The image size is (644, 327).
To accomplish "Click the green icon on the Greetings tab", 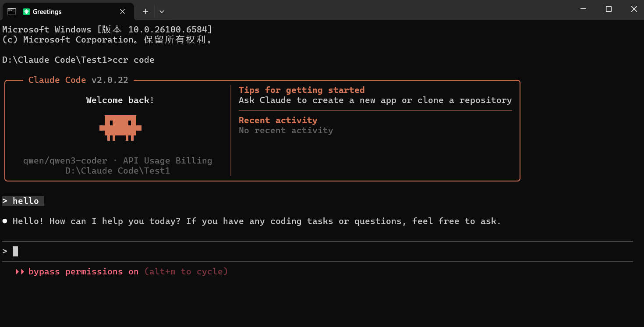I will pos(27,12).
